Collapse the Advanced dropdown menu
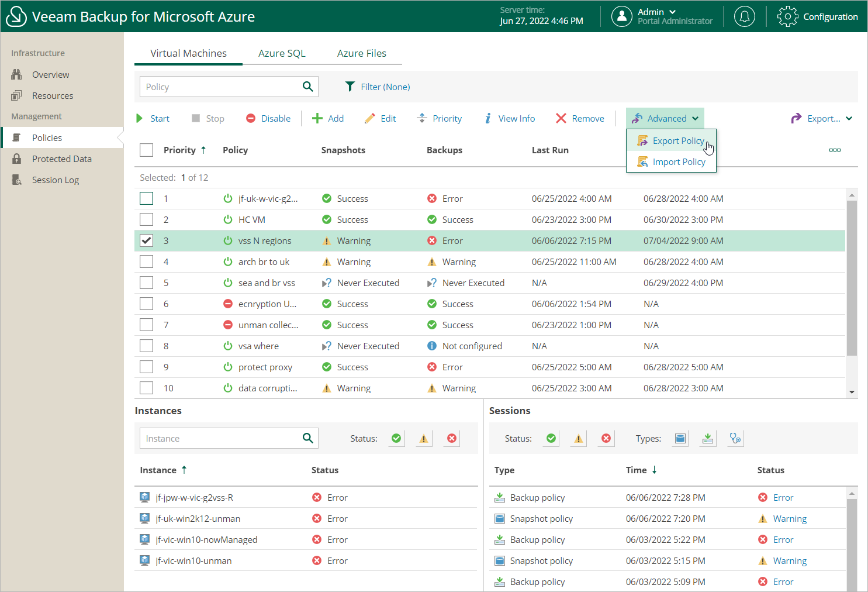The image size is (868, 592). coord(665,118)
